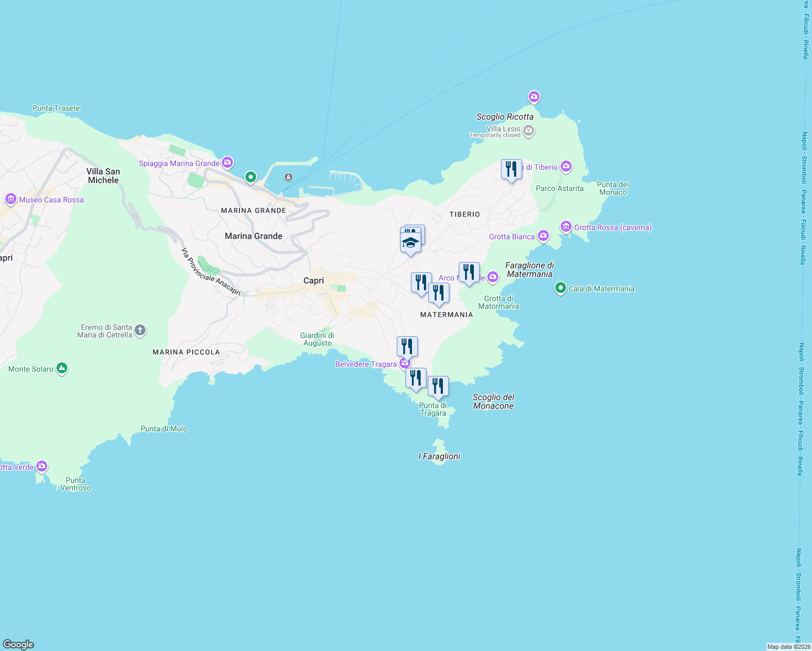This screenshot has width=812, height=651.
Task: Open the camera icon at Scoglio Ricotta
Action: [534, 97]
